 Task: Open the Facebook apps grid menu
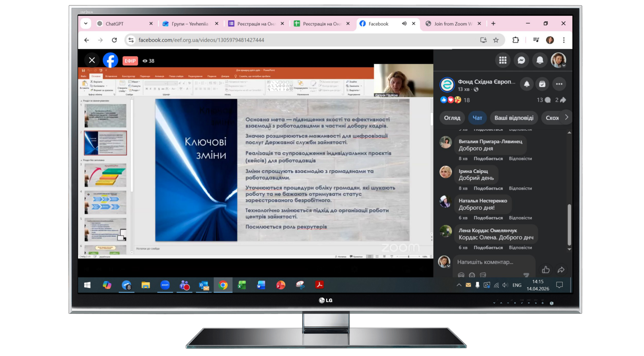point(502,60)
